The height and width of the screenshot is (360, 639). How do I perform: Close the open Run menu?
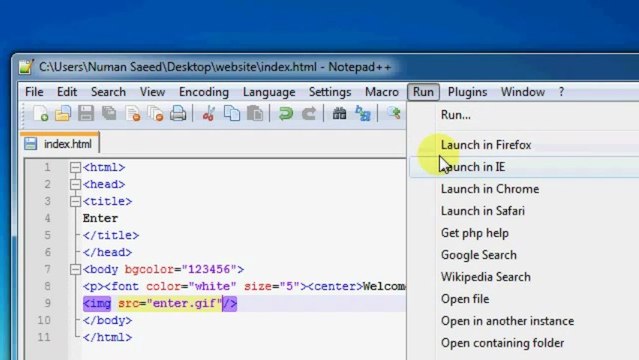(423, 92)
